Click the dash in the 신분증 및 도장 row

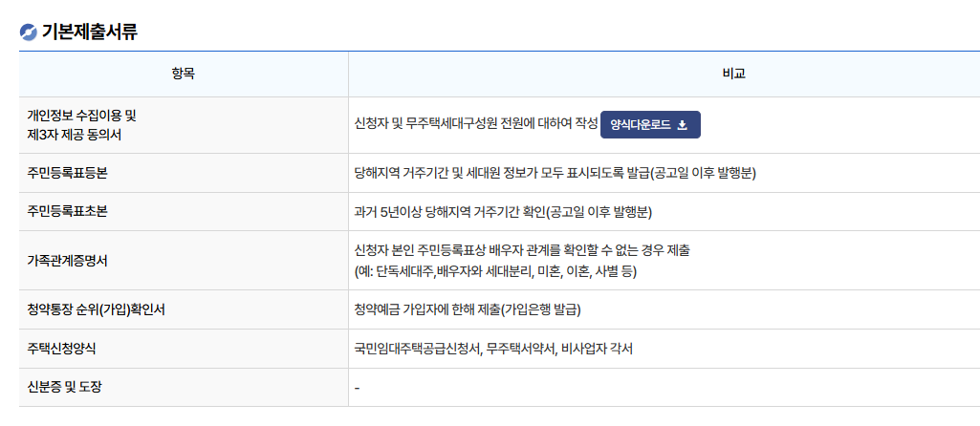tap(357, 388)
